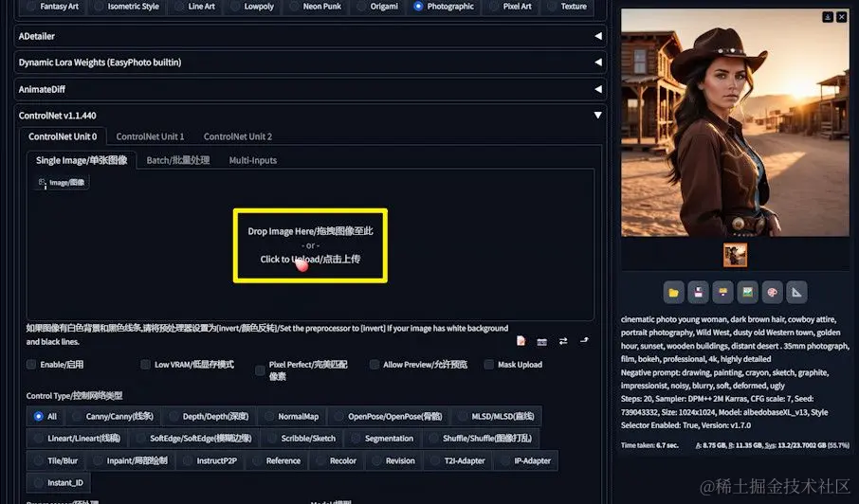Collapse the ControlNet v1.1.440 section
Image resolution: width=859 pixels, height=504 pixels.
point(309,116)
